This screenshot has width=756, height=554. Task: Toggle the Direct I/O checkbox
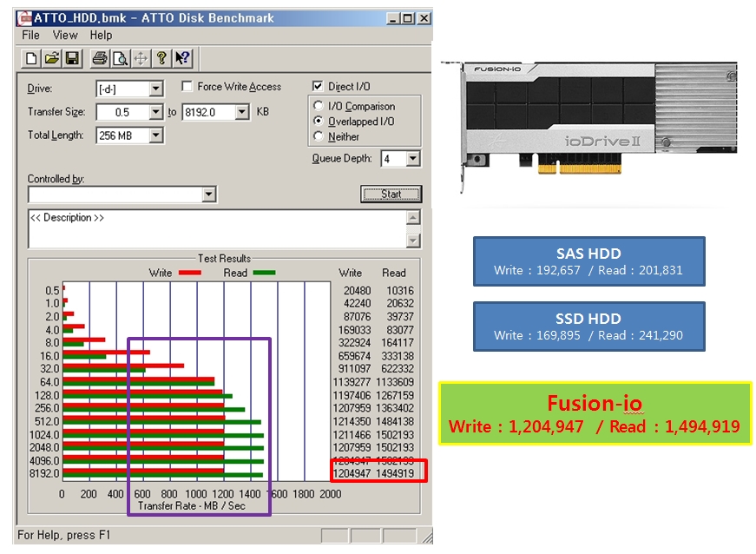[318, 86]
